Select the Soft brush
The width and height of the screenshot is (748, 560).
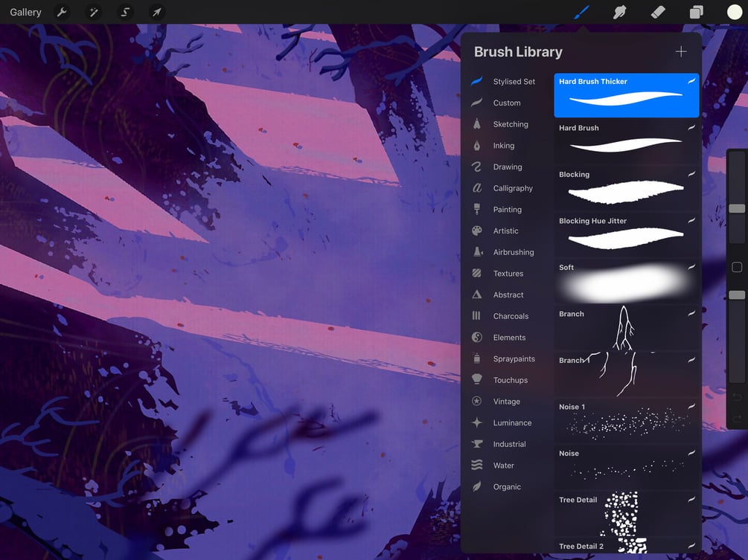(x=627, y=281)
